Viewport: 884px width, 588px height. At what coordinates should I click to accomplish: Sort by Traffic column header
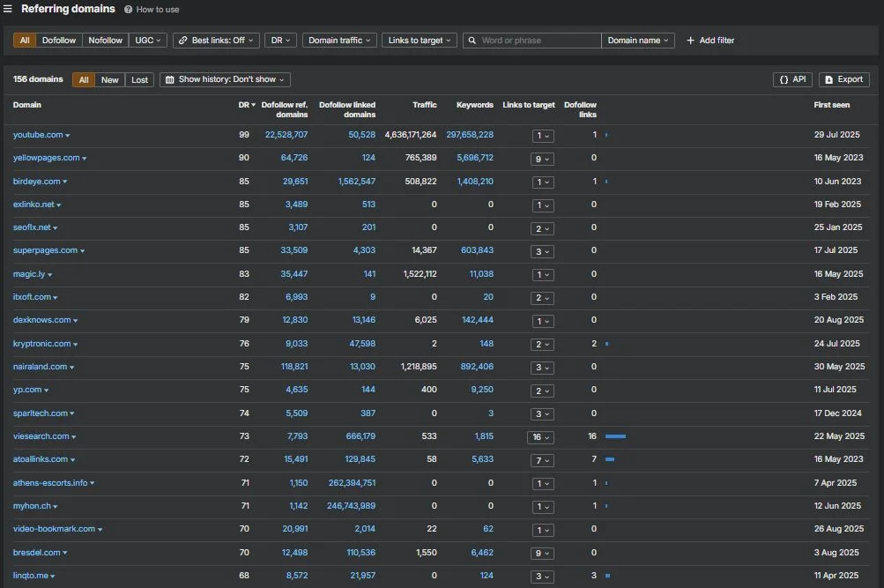click(x=425, y=105)
